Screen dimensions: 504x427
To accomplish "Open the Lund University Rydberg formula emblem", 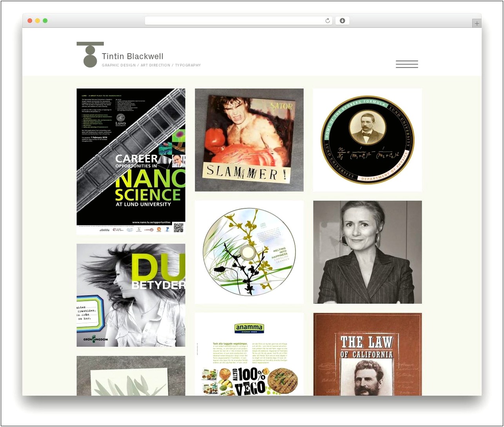I will (368, 140).
